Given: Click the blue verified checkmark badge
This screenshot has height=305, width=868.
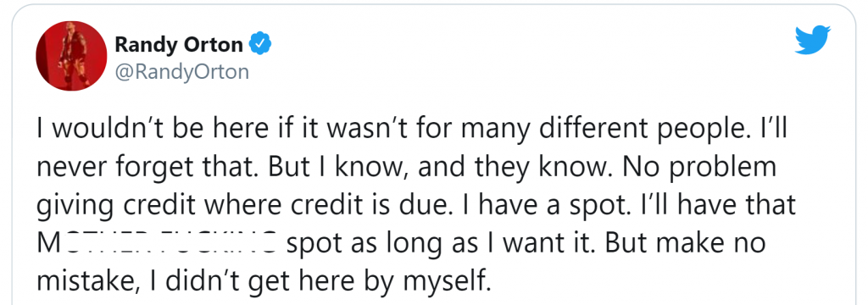Looking at the screenshot, I should click(x=261, y=44).
